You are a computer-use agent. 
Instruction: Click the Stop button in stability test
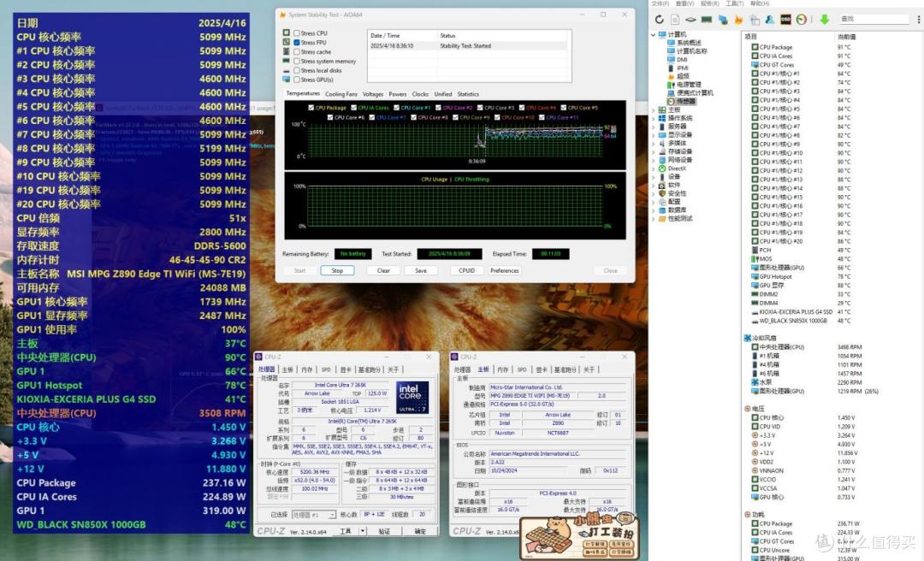pos(337,270)
